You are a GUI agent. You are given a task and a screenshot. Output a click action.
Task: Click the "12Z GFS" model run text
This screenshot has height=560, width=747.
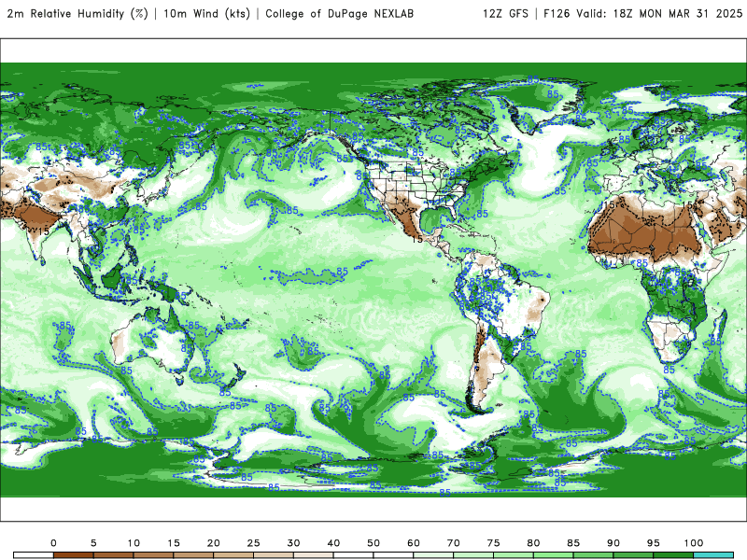point(505,14)
